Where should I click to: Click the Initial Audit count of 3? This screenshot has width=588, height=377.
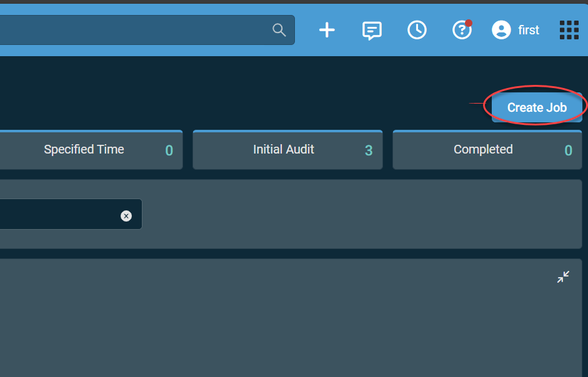point(369,150)
